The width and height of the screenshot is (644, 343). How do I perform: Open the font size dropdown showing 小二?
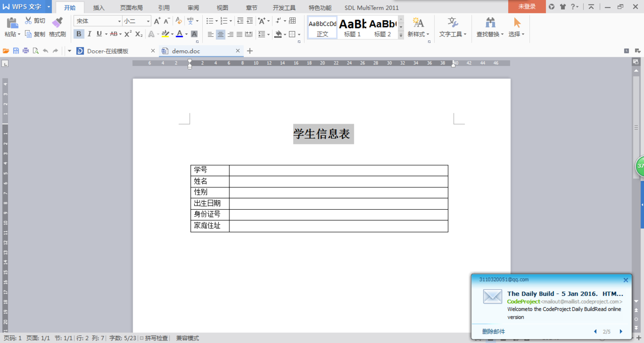click(x=137, y=21)
